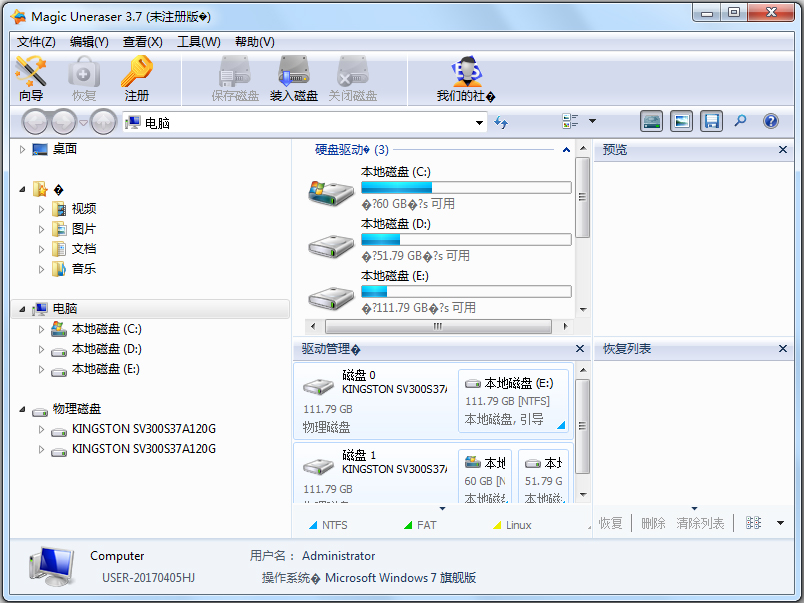Image resolution: width=804 pixels, height=603 pixels.
Task: Click 删除 button in the recovery list
Action: pos(653,523)
